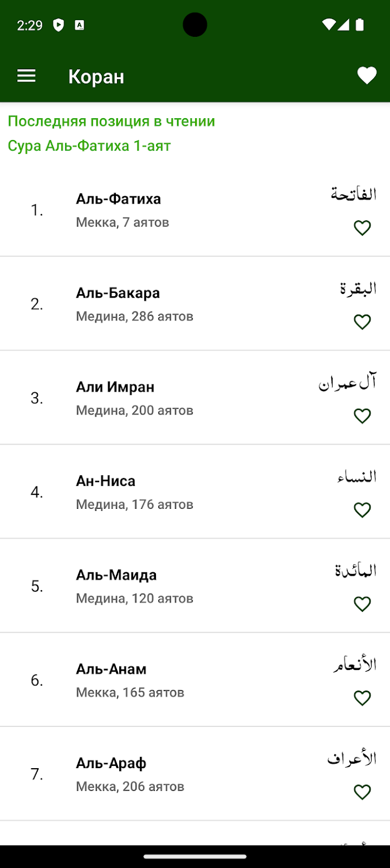Select the Аль-Бакара list item
Viewport: 390px width, 868px height.
195,304
